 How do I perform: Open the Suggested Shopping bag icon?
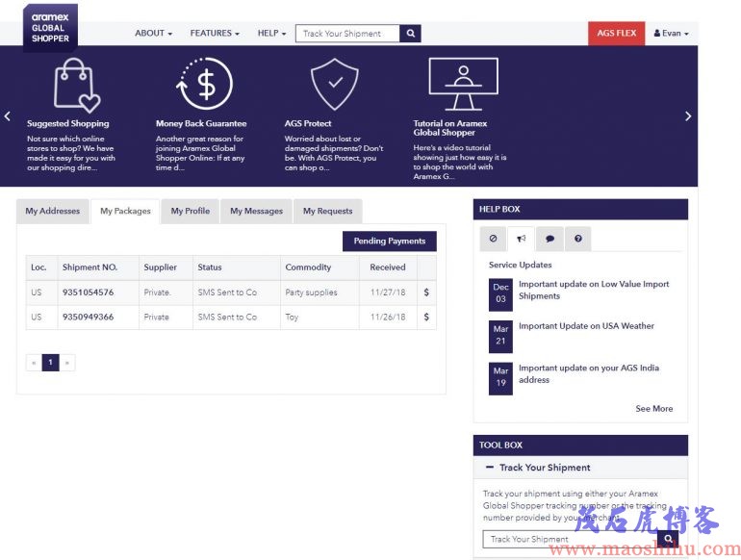[77, 86]
